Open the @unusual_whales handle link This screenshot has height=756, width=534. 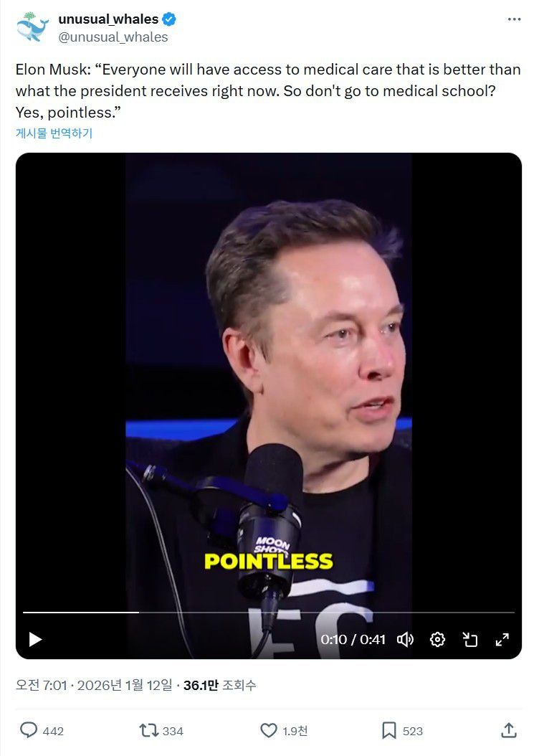coord(113,37)
